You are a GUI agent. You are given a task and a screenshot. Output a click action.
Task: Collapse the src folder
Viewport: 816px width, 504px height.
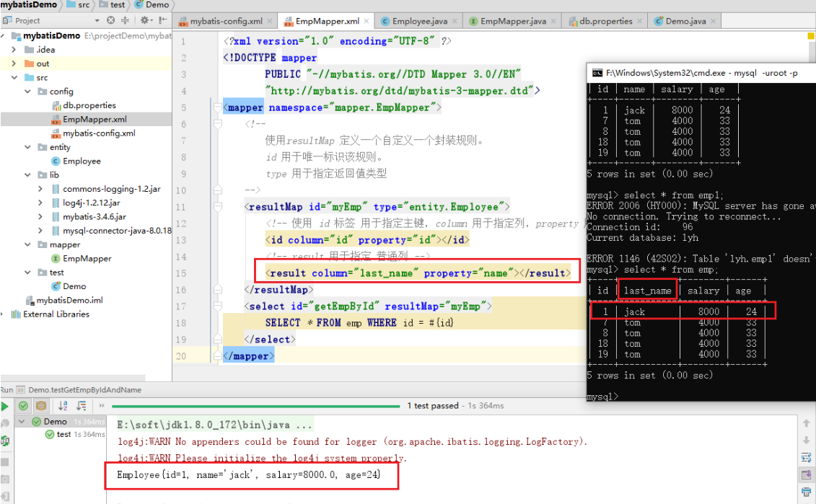click(x=14, y=77)
